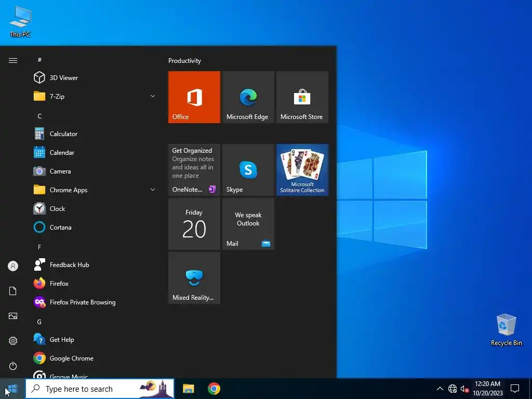Select the This PC desktop icon
532x399 pixels.
(20, 21)
